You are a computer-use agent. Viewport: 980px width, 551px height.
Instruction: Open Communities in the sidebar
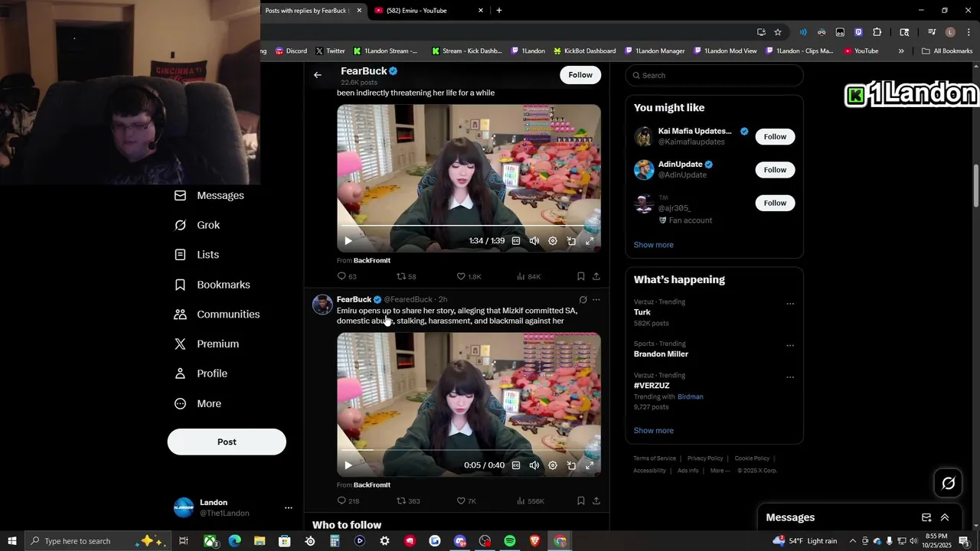(217, 315)
